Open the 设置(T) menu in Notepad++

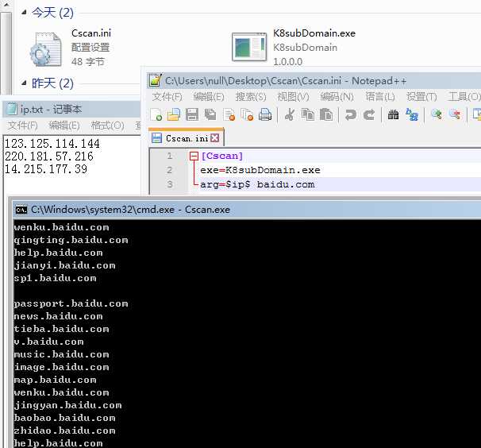(421, 97)
